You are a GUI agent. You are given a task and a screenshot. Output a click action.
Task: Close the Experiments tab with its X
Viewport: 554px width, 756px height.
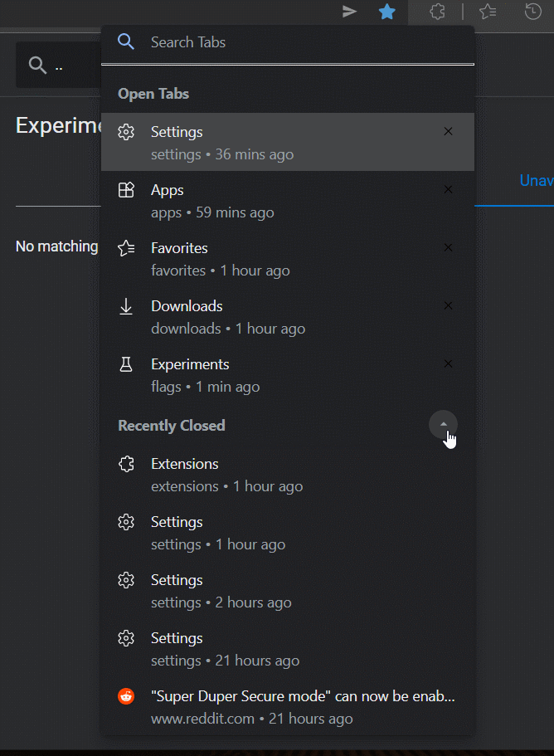(448, 363)
